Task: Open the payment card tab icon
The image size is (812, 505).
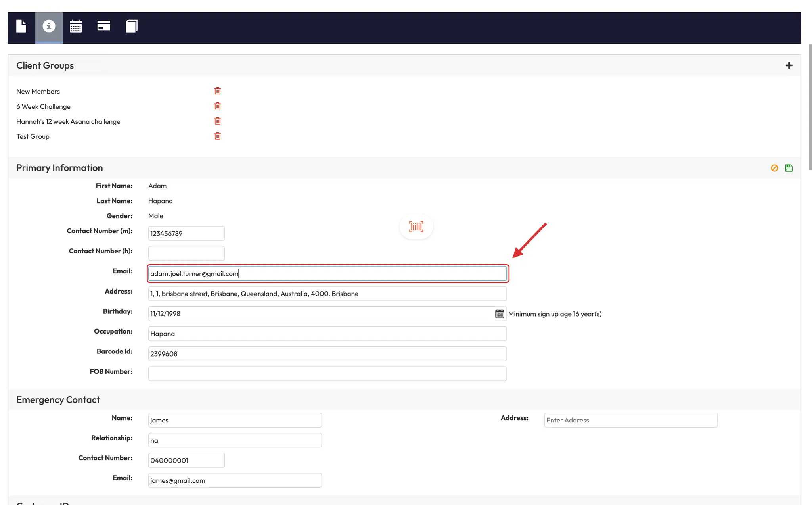Action: (103, 26)
